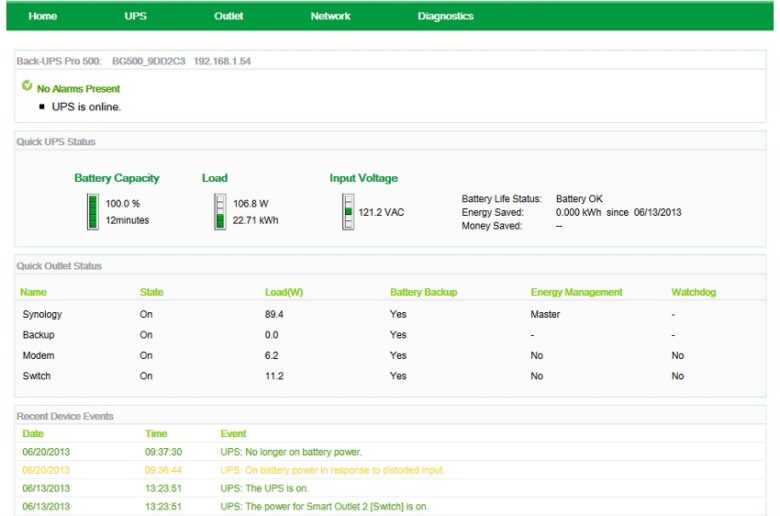Open the Home menu tab
This screenshot has width=780, height=516.
pyautogui.click(x=43, y=16)
